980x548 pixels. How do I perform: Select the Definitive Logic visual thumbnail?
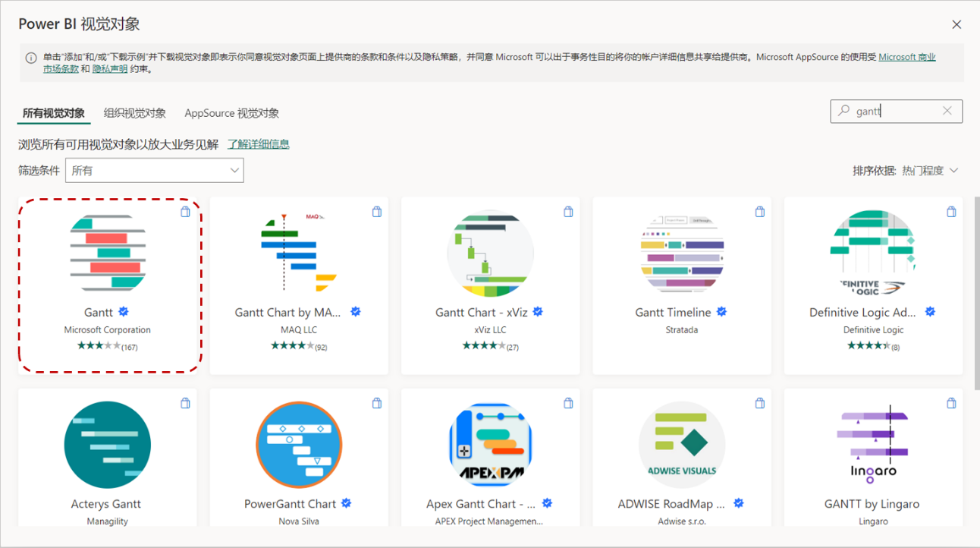pos(873,254)
